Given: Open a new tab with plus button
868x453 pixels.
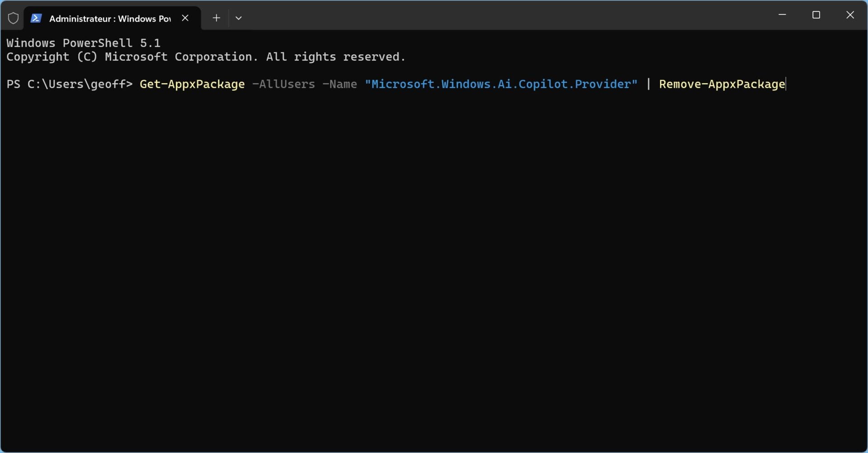Looking at the screenshot, I should click(216, 18).
